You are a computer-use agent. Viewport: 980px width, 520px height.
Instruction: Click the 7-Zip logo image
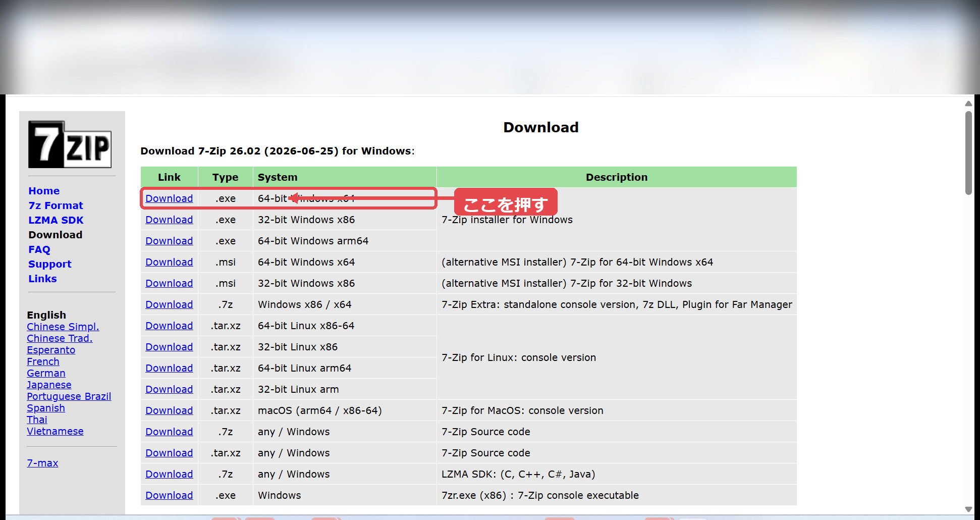click(70, 144)
